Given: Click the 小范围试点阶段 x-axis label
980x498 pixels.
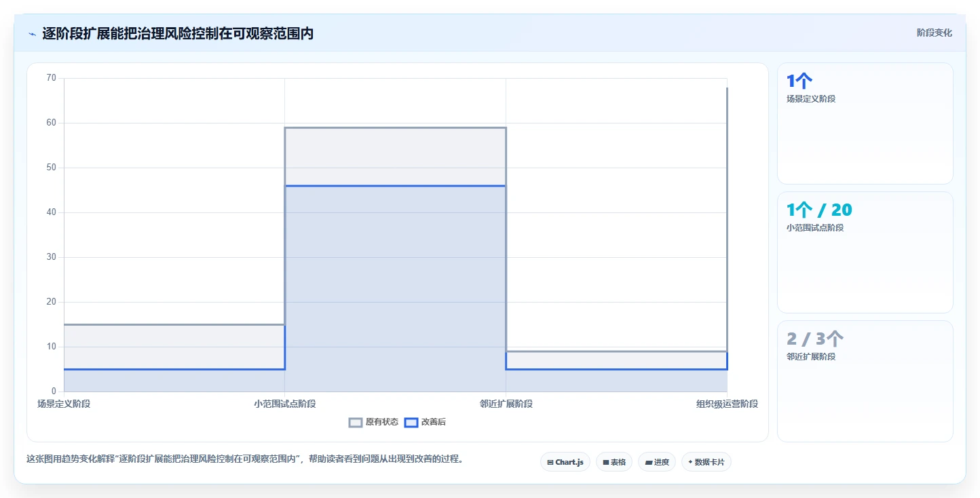Looking at the screenshot, I should click(x=285, y=404).
